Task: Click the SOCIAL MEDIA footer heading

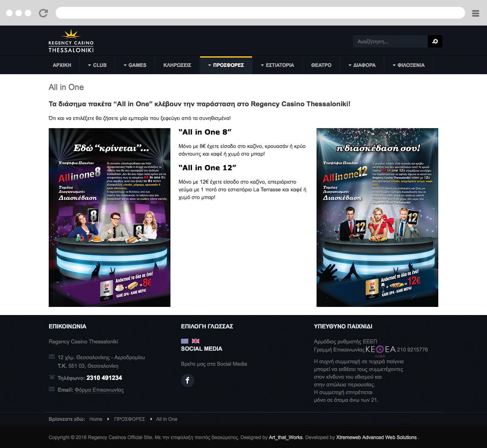Action: point(202,349)
